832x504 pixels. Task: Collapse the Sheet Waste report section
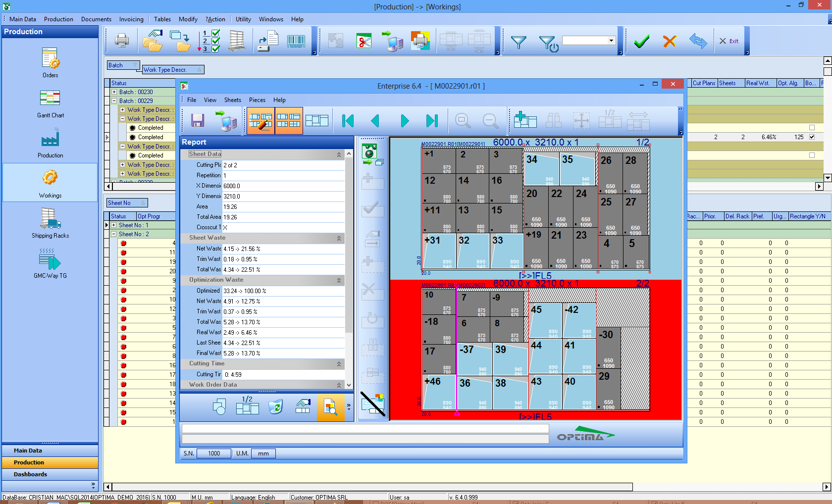(x=339, y=238)
